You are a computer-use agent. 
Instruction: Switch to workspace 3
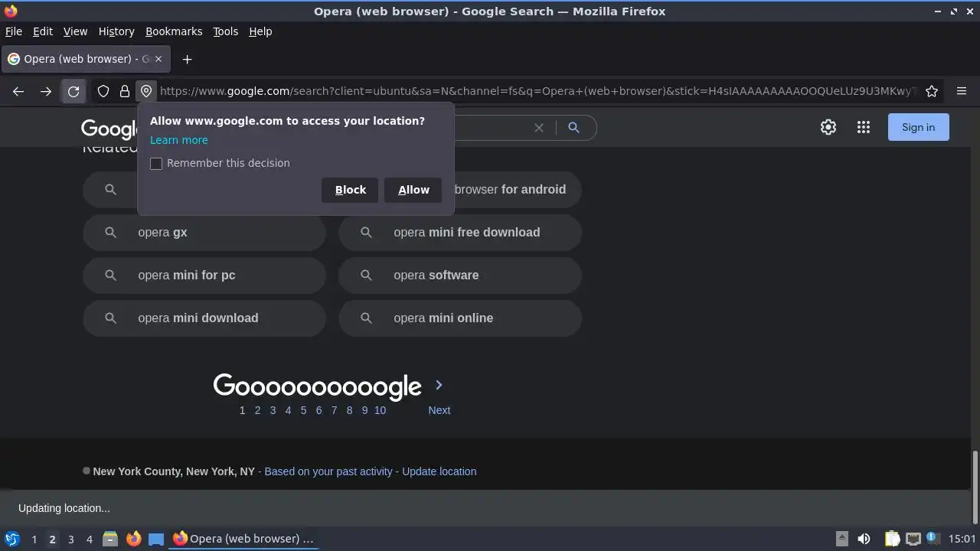[70, 539]
